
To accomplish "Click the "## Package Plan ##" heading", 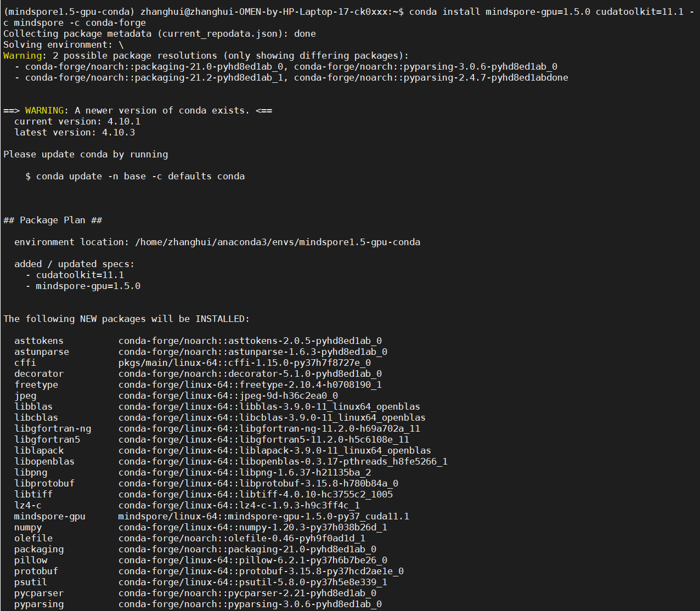I will [53, 220].
